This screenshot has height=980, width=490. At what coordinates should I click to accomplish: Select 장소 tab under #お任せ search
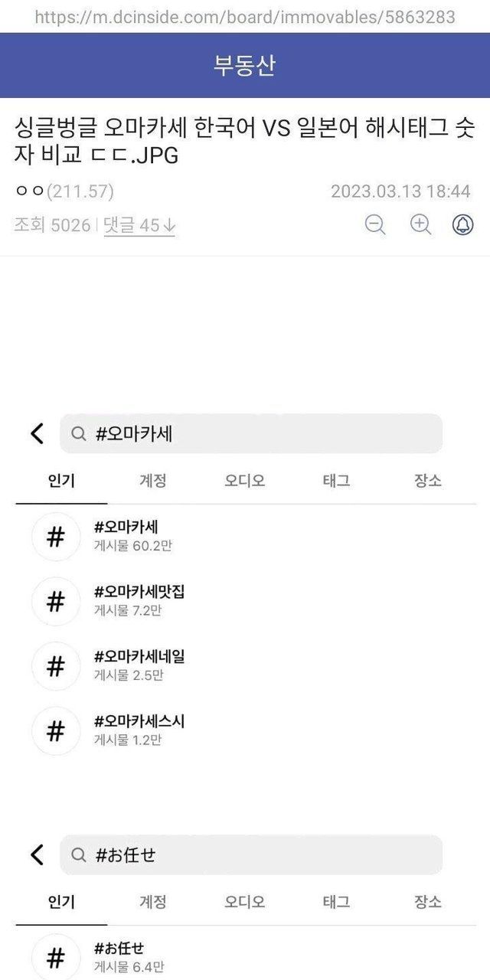(428, 902)
